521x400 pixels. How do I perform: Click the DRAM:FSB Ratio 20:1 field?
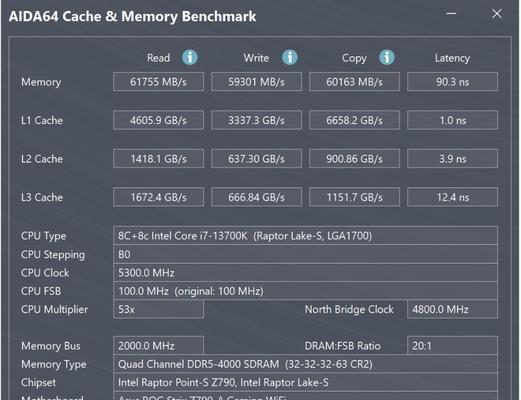(x=452, y=346)
